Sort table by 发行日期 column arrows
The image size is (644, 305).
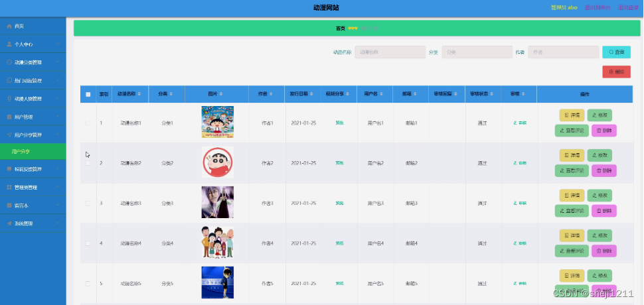point(312,94)
